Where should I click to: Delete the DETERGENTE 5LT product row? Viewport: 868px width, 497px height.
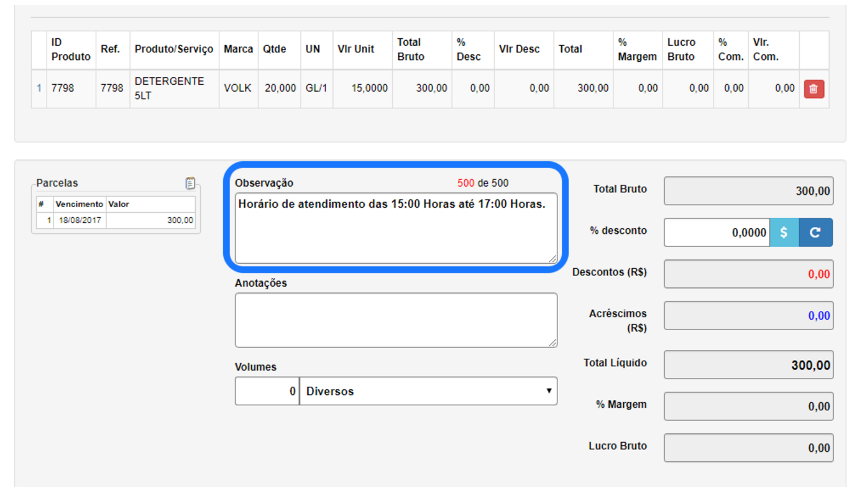[813, 89]
